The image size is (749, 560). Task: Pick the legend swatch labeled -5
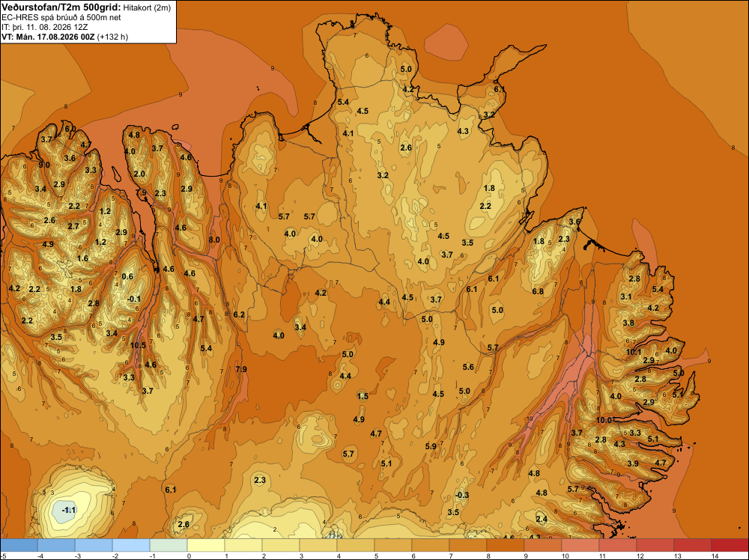click(x=19, y=545)
